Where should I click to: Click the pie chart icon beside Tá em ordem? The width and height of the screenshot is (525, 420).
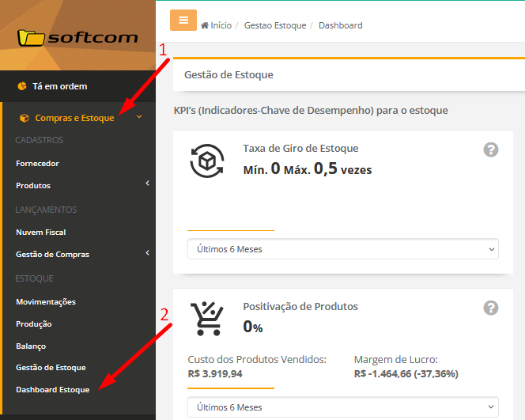(x=22, y=86)
